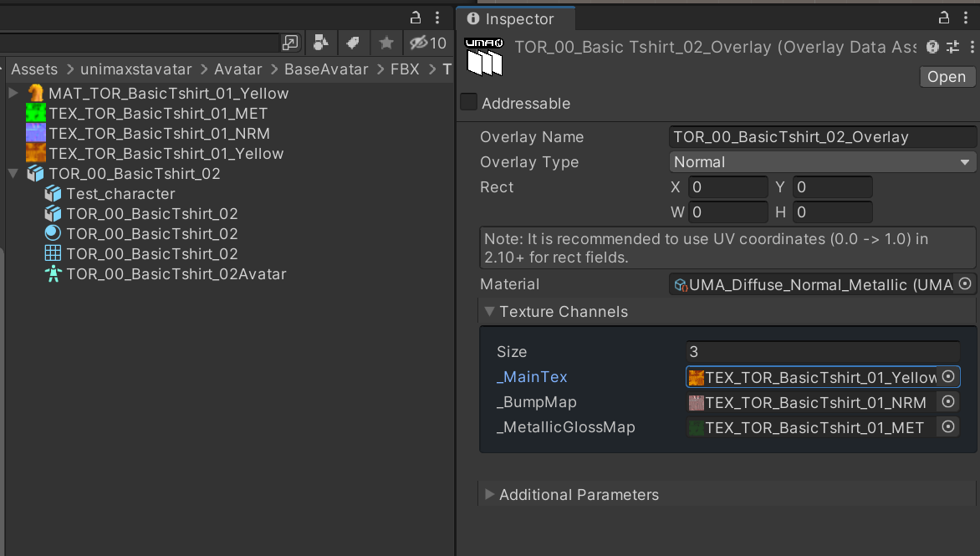This screenshot has width=980, height=556.
Task: Navigate to BaseAvatar in the breadcrumb
Action: click(326, 69)
